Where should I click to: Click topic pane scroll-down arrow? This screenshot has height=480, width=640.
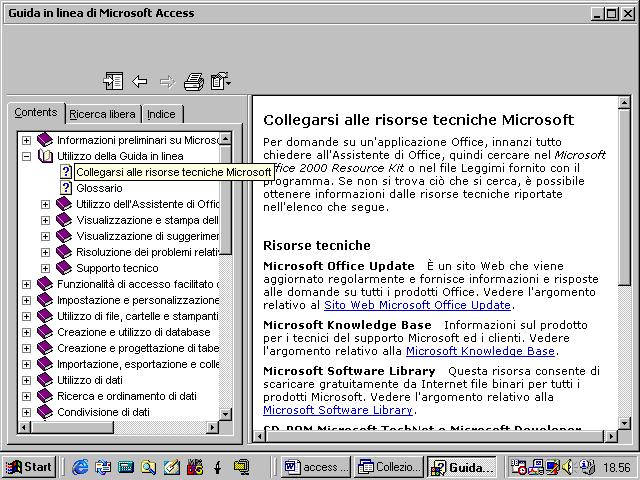pyautogui.click(x=624, y=423)
